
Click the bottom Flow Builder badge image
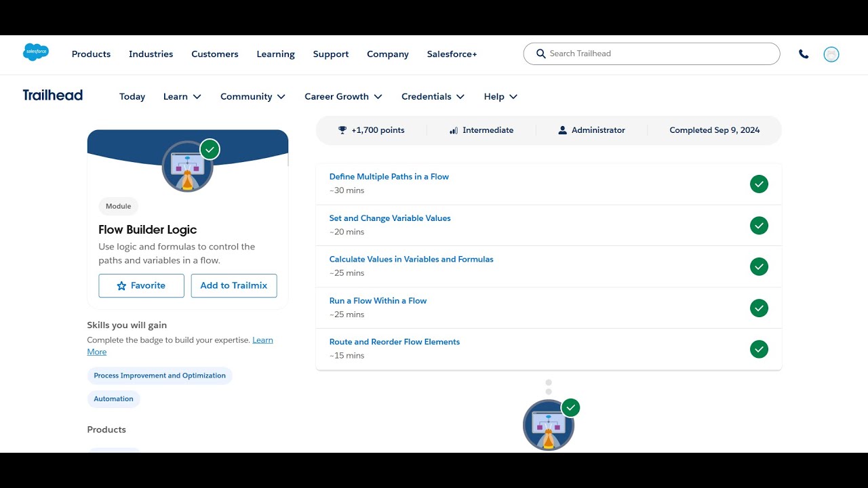(x=549, y=426)
